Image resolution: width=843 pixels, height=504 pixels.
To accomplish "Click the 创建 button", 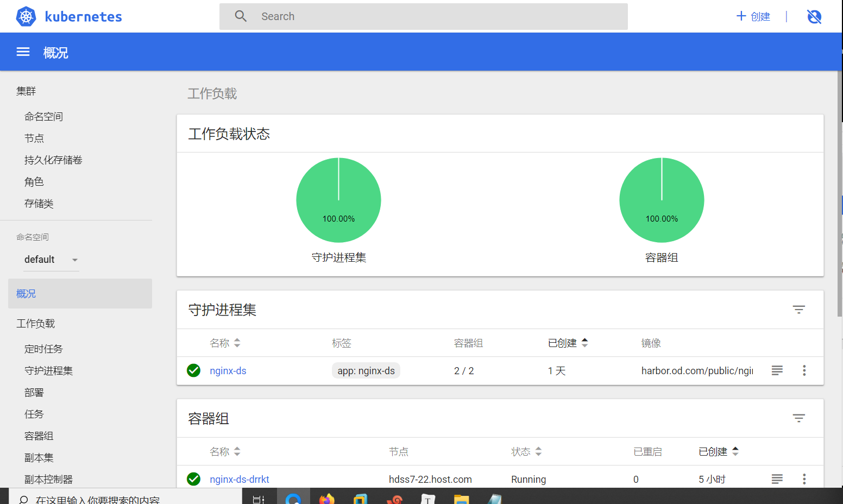I will [x=753, y=17].
